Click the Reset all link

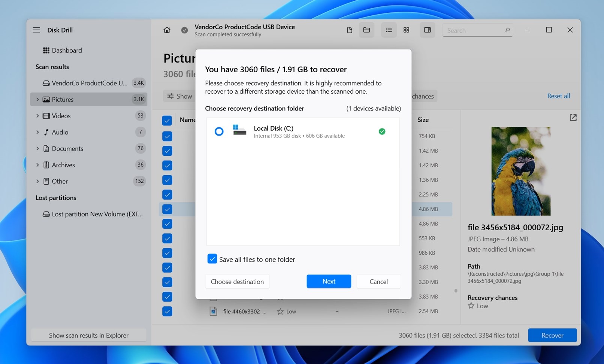click(x=558, y=96)
